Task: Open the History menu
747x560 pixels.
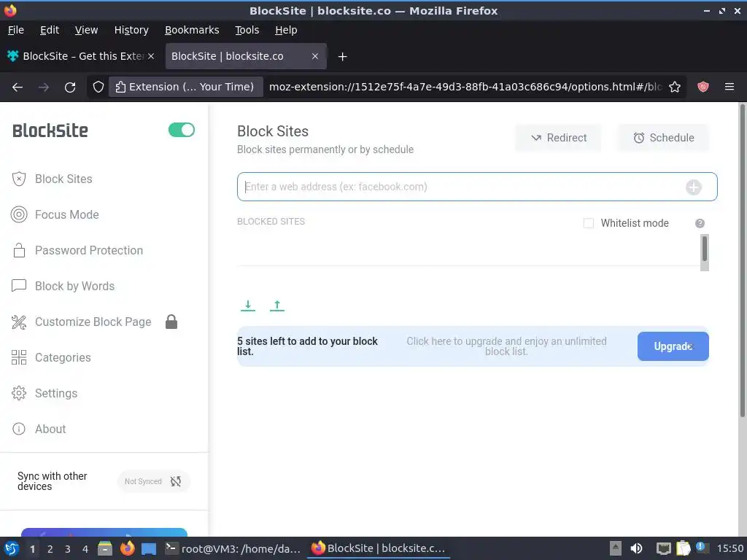Action: (131, 30)
